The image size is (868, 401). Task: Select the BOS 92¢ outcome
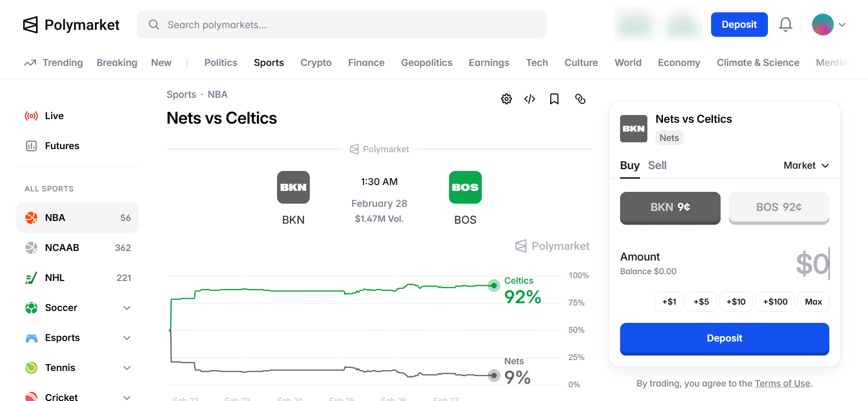pyautogui.click(x=778, y=207)
